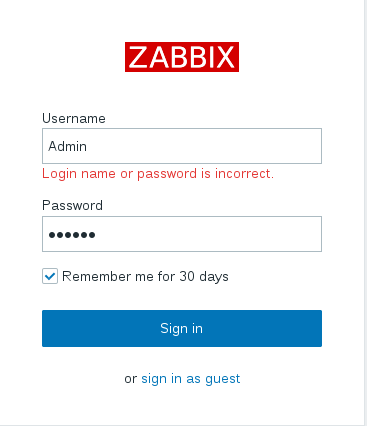
Task: Place cursor after the masked password dots
Action: tap(98, 235)
